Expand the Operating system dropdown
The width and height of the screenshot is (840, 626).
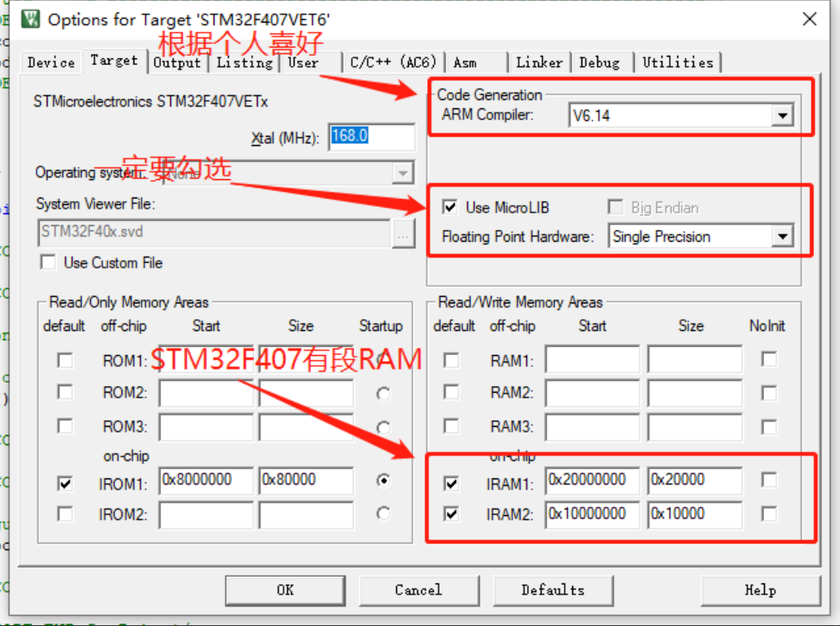tap(402, 173)
